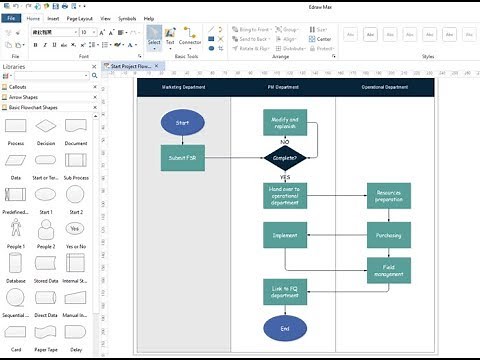Open the font size dropdown

(x=94, y=32)
